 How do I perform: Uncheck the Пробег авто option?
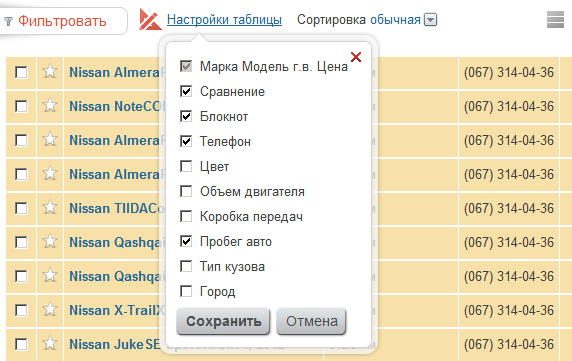click(x=186, y=241)
